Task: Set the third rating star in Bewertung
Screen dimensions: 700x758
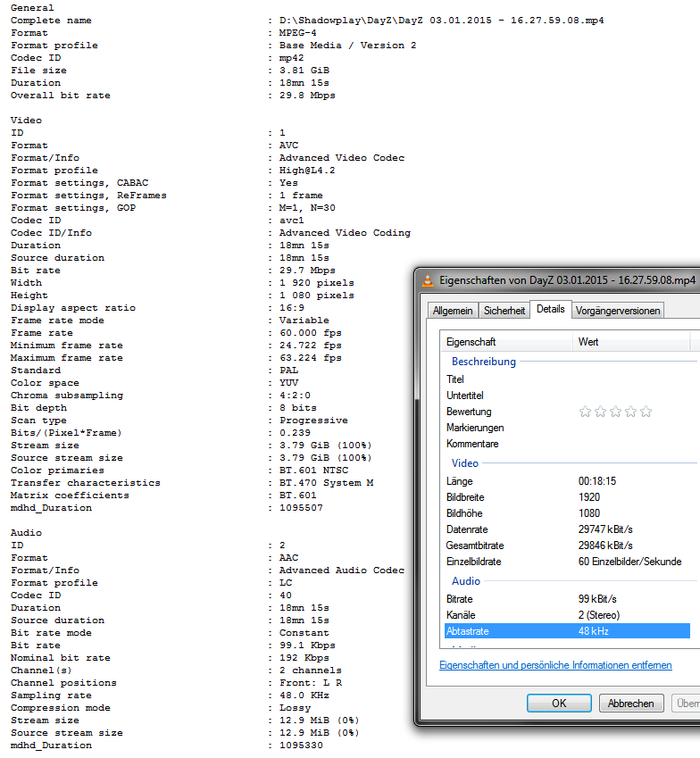Action: [615, 412]
